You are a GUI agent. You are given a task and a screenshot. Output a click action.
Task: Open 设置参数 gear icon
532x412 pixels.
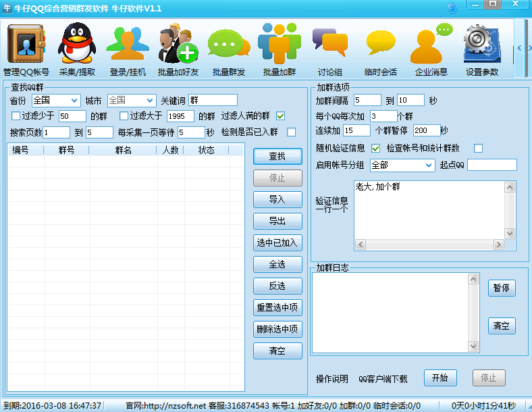[482, 44]
